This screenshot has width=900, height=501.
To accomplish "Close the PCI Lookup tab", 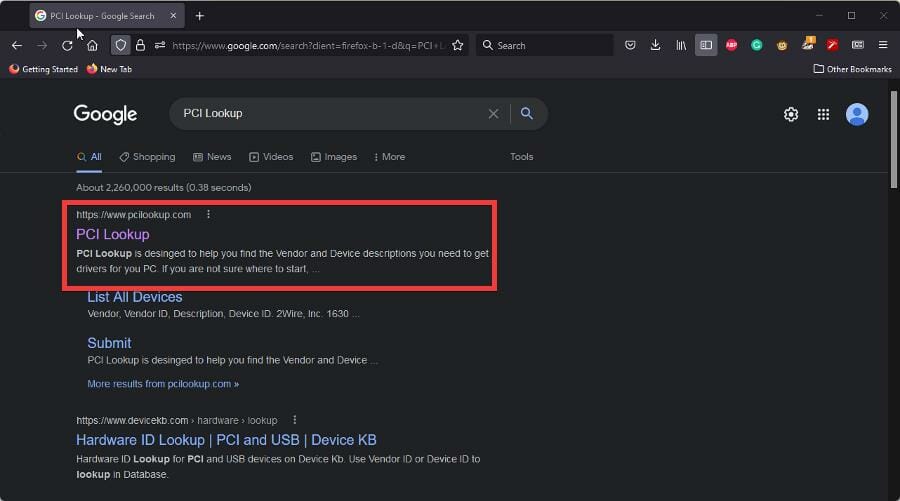I will click(173, 16).
